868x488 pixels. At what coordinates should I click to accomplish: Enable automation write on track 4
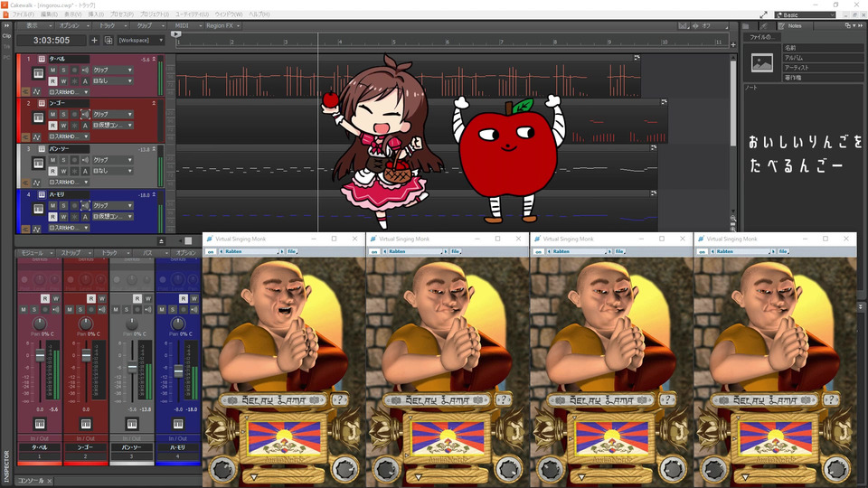point(63,216)
